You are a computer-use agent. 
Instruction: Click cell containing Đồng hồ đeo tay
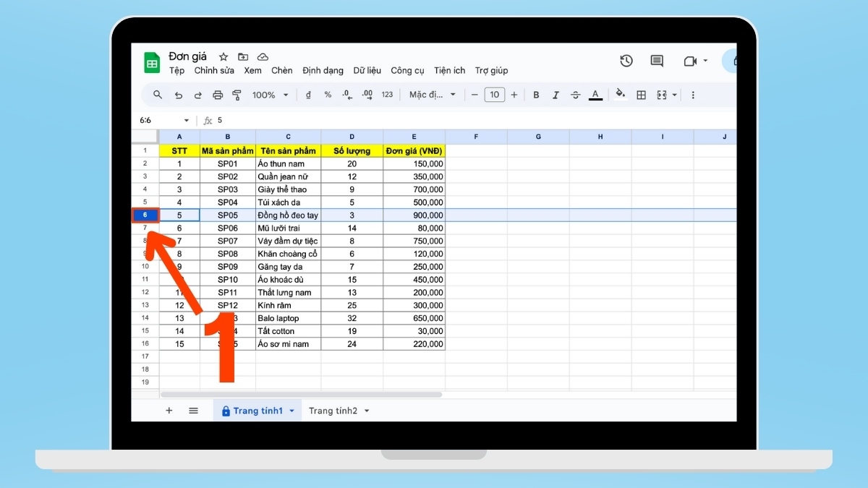click(288, 215)
